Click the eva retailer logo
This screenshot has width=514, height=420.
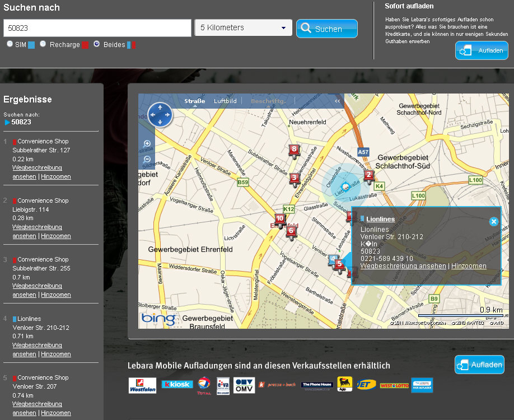[223, 386]
